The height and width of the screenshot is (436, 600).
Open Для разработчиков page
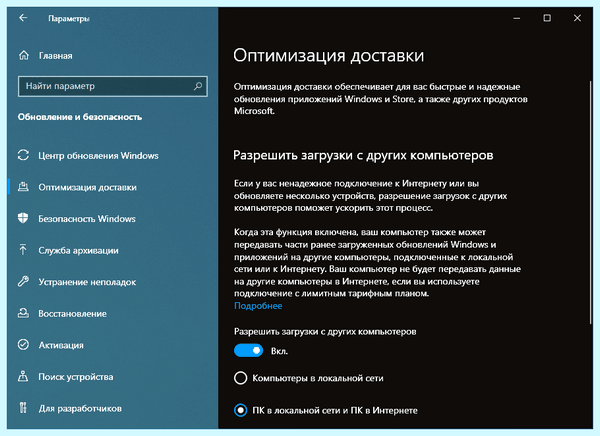[80, 408]
